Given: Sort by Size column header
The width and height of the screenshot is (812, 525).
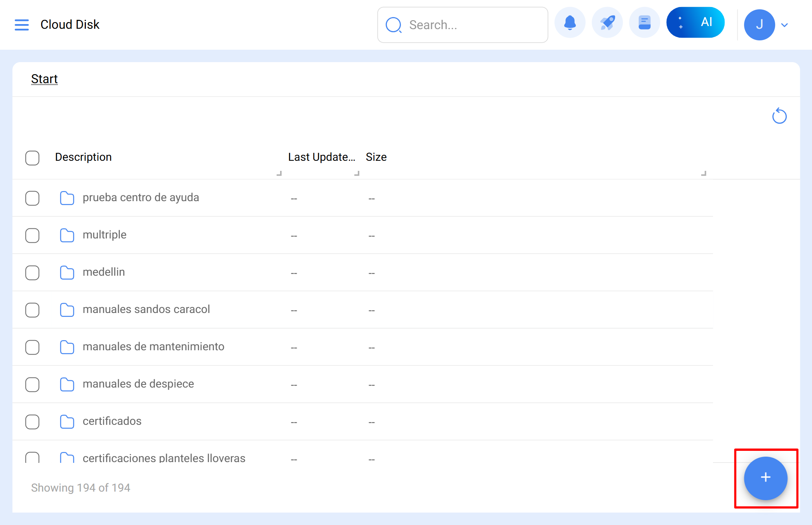Looking at the screenshot, I should [376, 157].
